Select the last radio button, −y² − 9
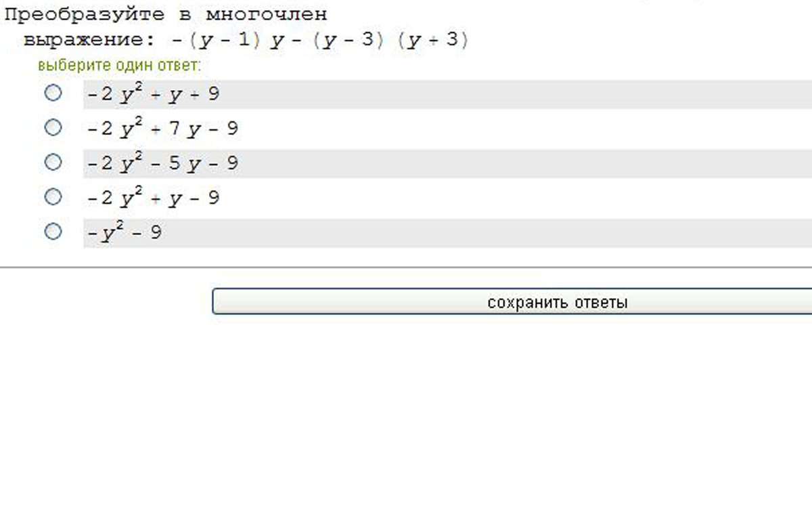The image size is (812, 508). click(53, 232)
